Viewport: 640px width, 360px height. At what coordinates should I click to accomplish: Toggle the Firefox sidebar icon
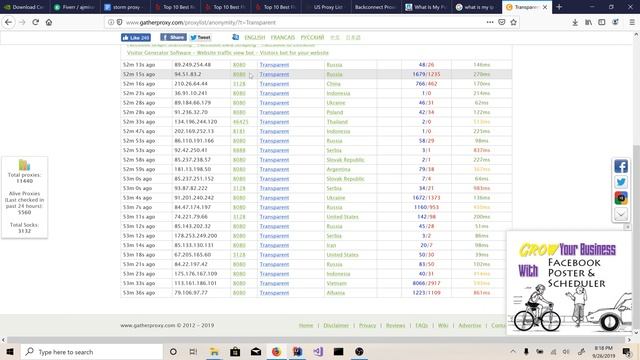(x=602, y=22)
